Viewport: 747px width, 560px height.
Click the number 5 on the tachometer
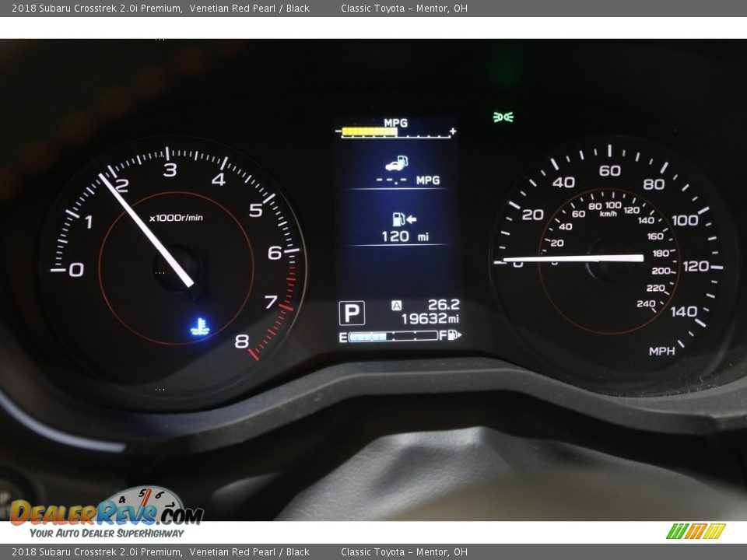tap(256, 210)
